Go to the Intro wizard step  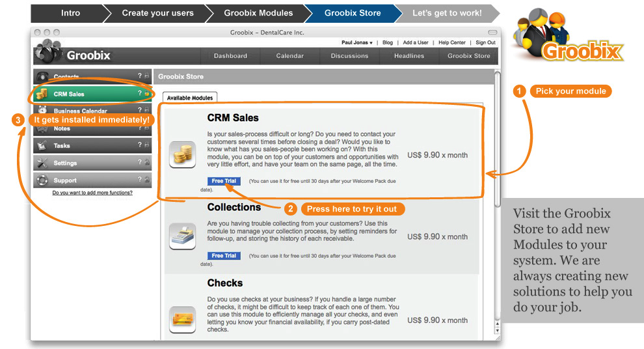point(71,13)
